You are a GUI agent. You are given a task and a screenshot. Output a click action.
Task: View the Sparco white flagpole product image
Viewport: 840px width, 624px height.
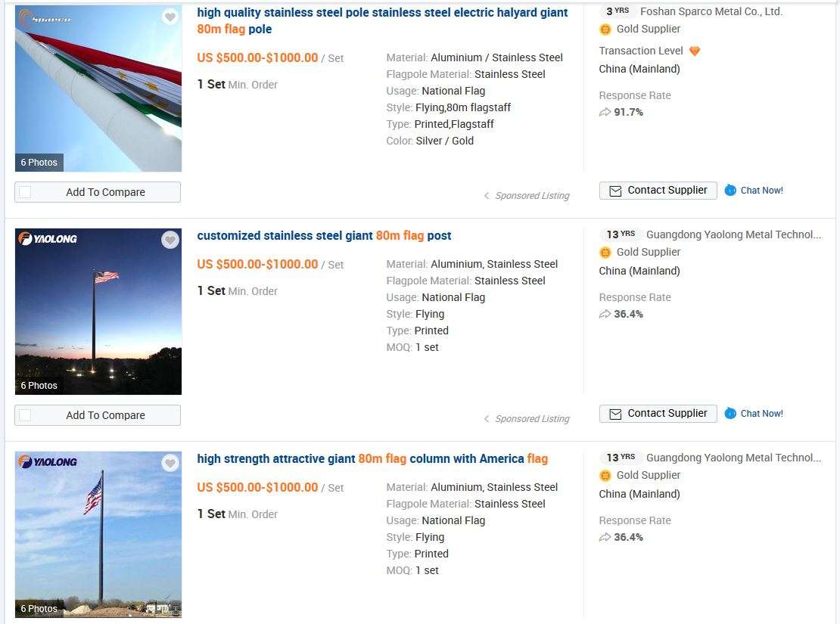pyautogui.click(x=98, y=88)
